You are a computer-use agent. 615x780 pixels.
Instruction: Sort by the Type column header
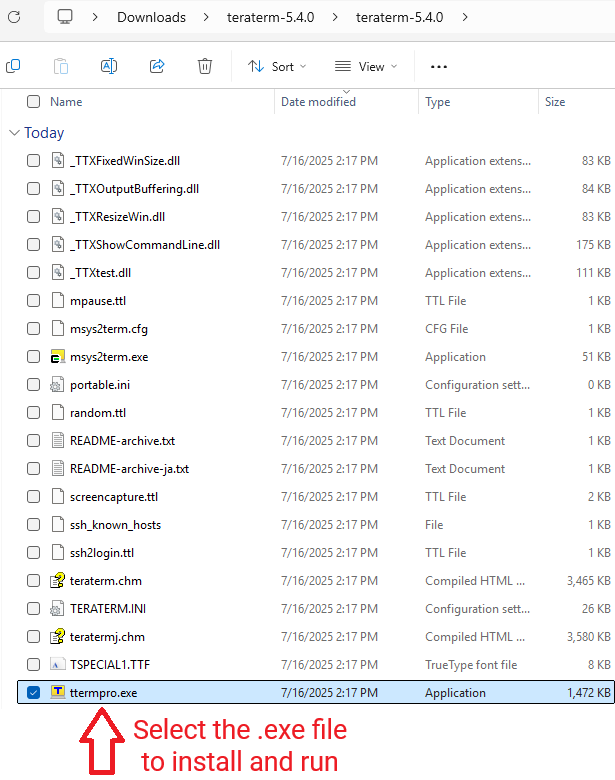[x=438, y=102]
